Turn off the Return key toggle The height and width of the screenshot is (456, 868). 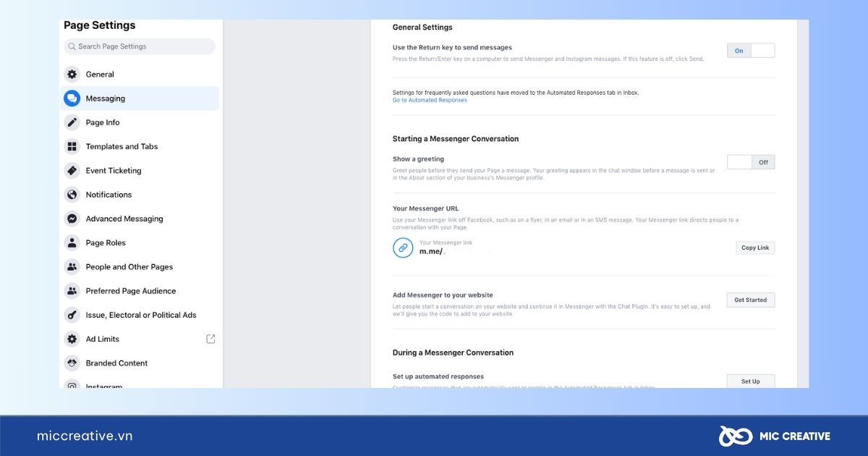coord(751,51)
